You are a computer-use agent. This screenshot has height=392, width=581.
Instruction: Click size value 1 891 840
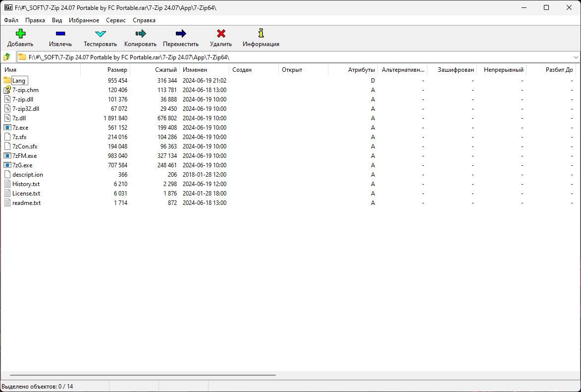click(x=115, y=118)
